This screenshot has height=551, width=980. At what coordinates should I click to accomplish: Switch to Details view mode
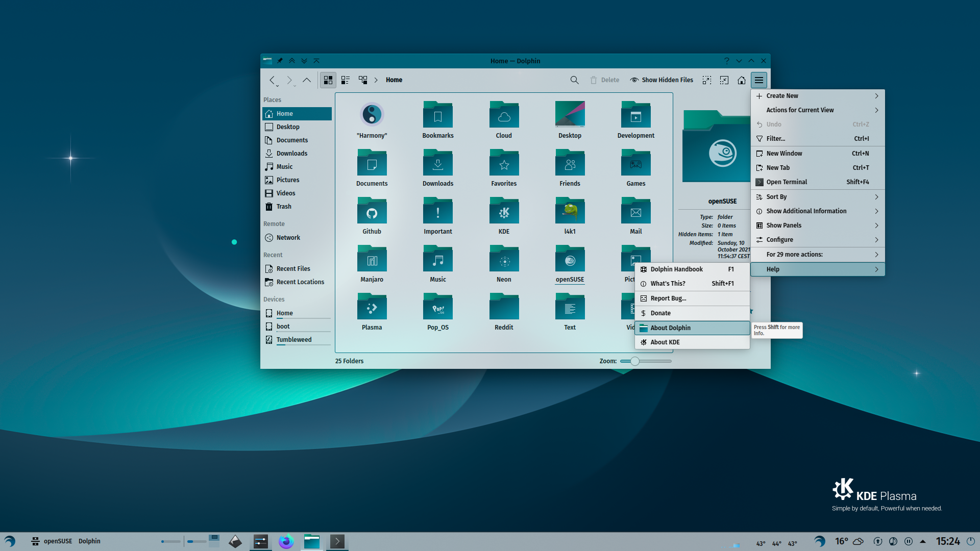[363, 80]
